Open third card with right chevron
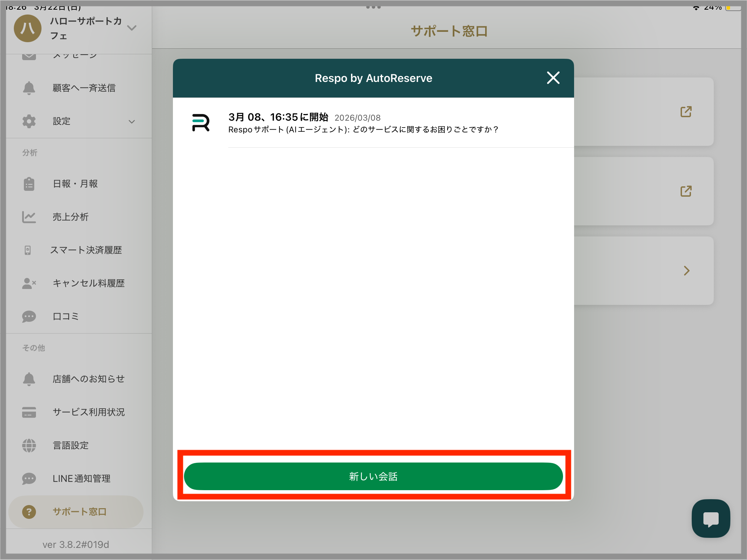The image size is (747, 560). pos(686,271)
